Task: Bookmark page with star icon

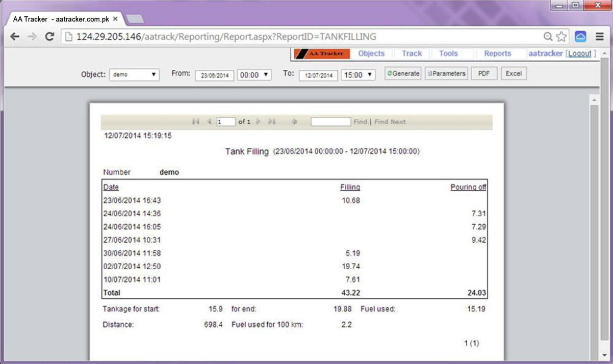Action: [x=561, y=37]
